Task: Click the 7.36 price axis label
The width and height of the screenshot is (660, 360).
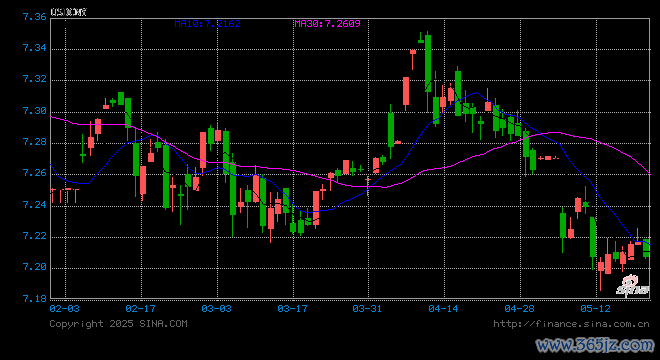Action: tap(35, 17)
